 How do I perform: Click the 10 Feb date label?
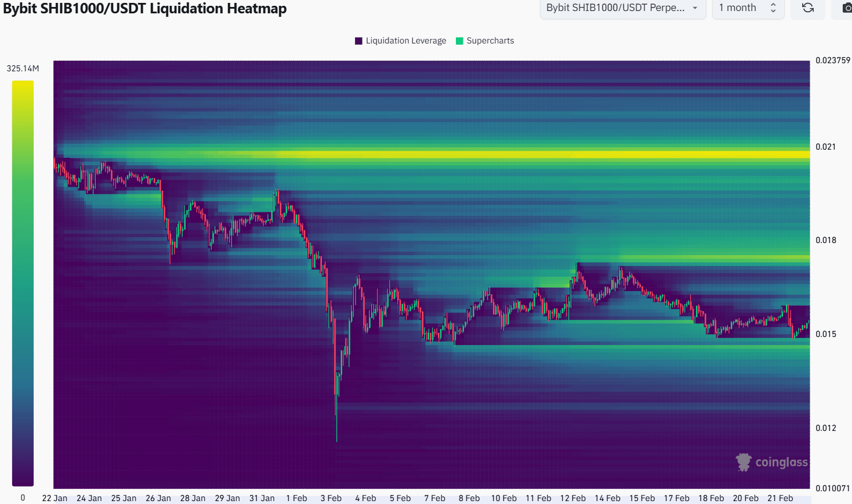(x=504, y=498)
